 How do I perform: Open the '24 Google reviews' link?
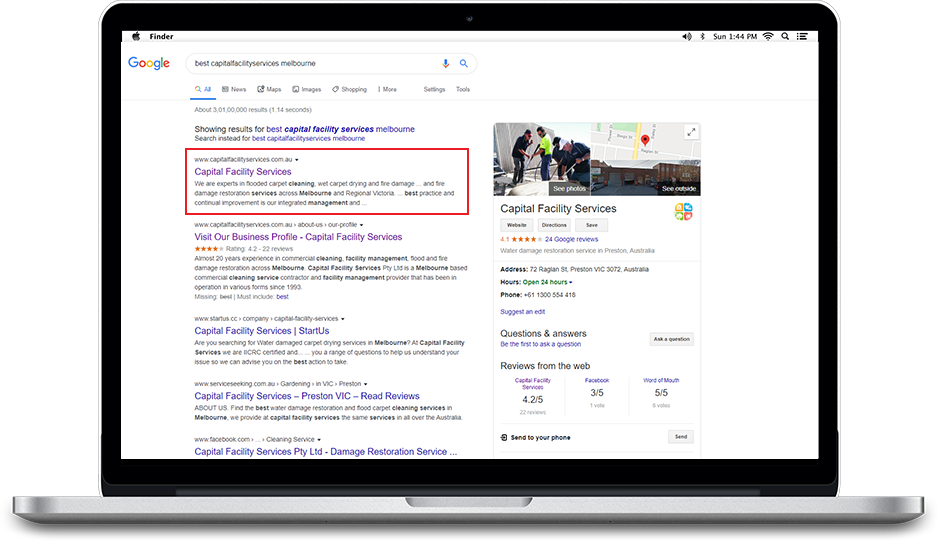571,240
